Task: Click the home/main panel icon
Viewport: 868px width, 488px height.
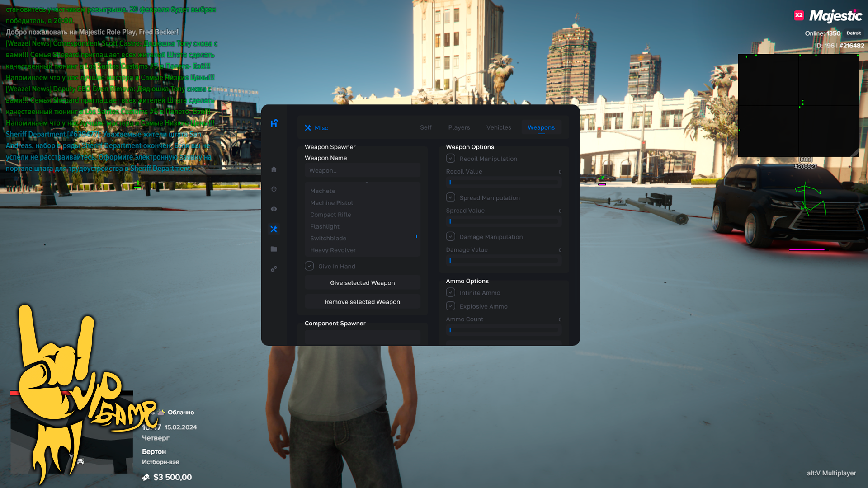Action: (274, 169)
